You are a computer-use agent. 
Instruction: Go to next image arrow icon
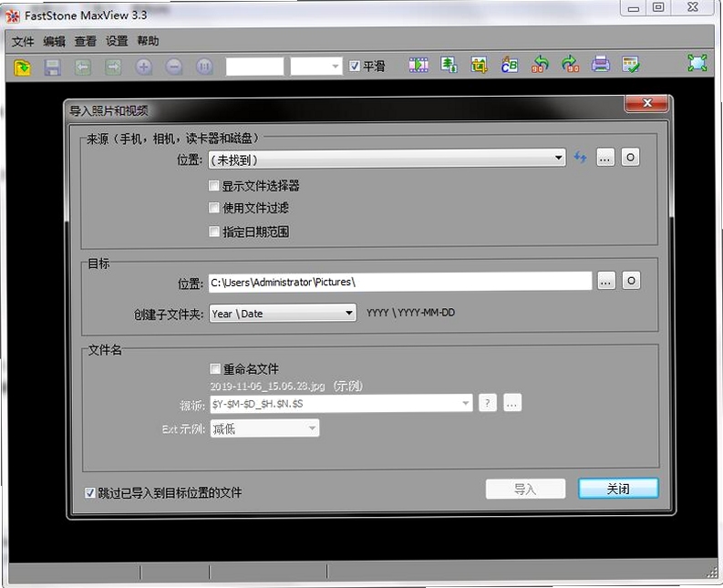coord(113,67)
